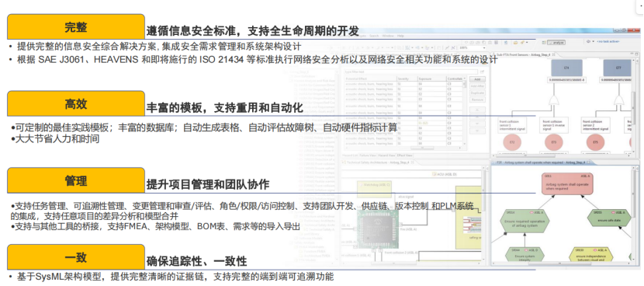The width and height of the screenshot is (644, 286).
Task: Select basic event circle E73
Action: [553, 142]
